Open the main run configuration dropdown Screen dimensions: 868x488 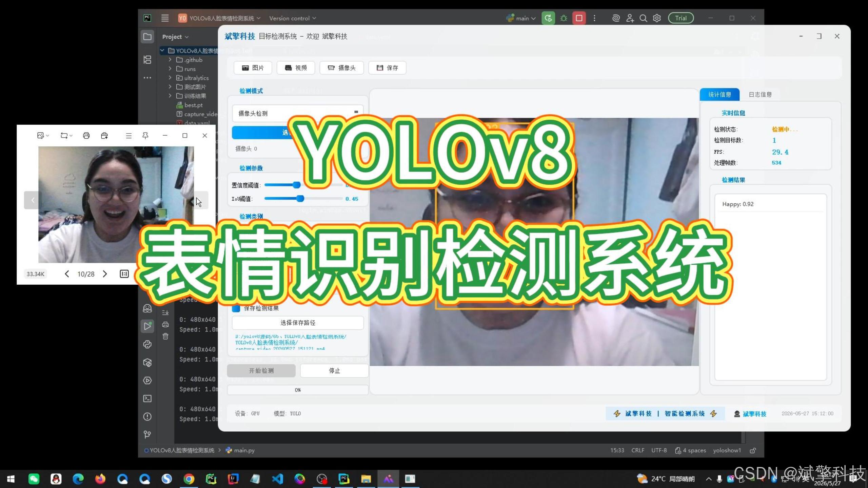click(521, 18)
